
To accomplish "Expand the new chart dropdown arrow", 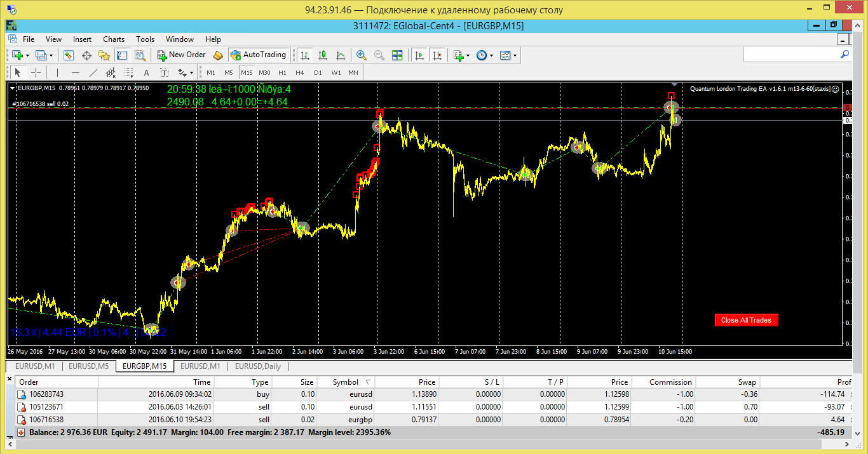I will [x=27, y=55].
